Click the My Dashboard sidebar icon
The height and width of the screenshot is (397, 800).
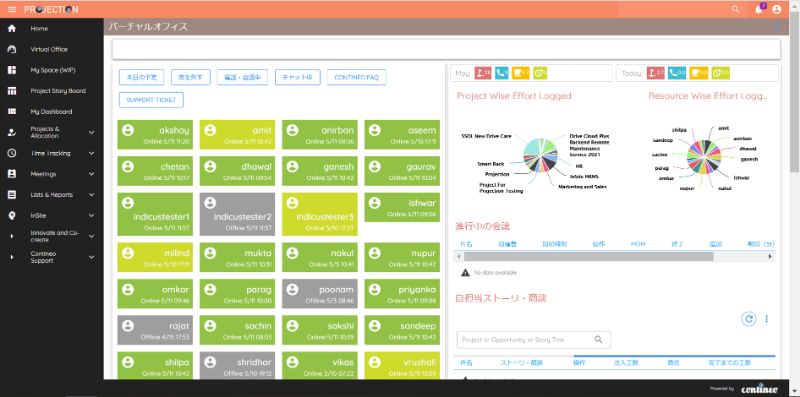(x=12, y=111)
